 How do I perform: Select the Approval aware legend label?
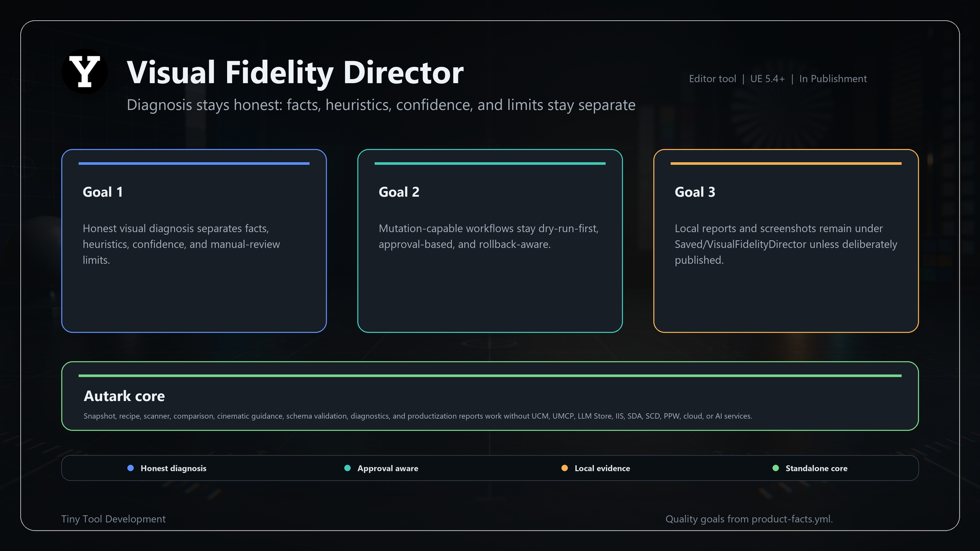[388, 468]
